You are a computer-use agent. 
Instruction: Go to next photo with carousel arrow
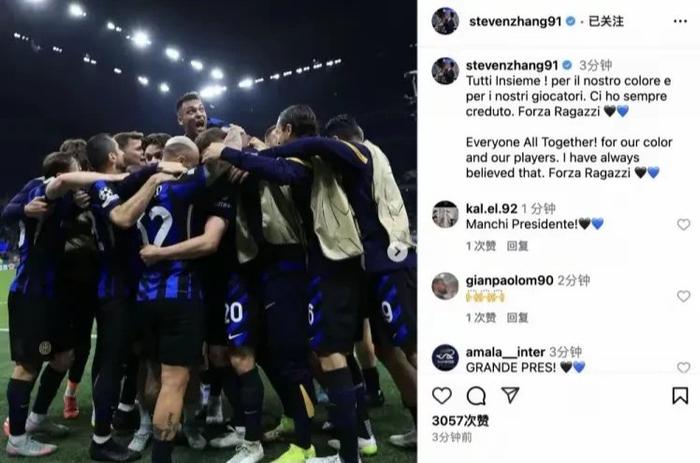tap(397, 253)
